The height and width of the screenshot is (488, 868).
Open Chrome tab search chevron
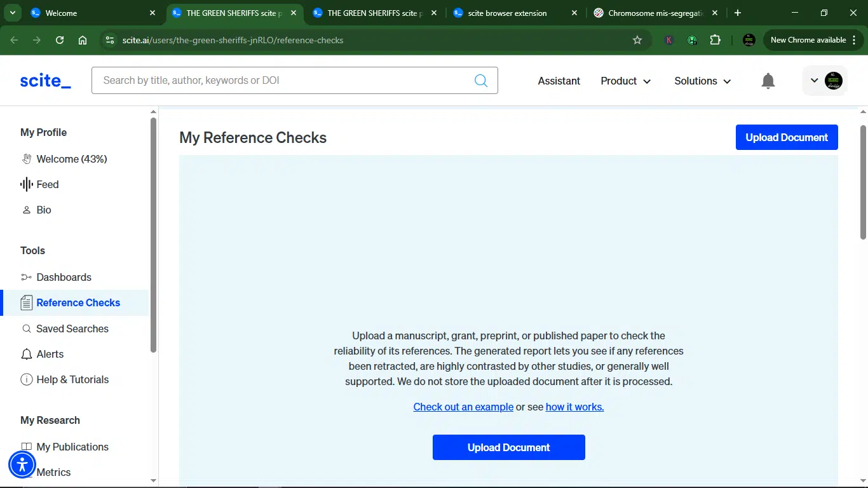(x=12, y=13)
